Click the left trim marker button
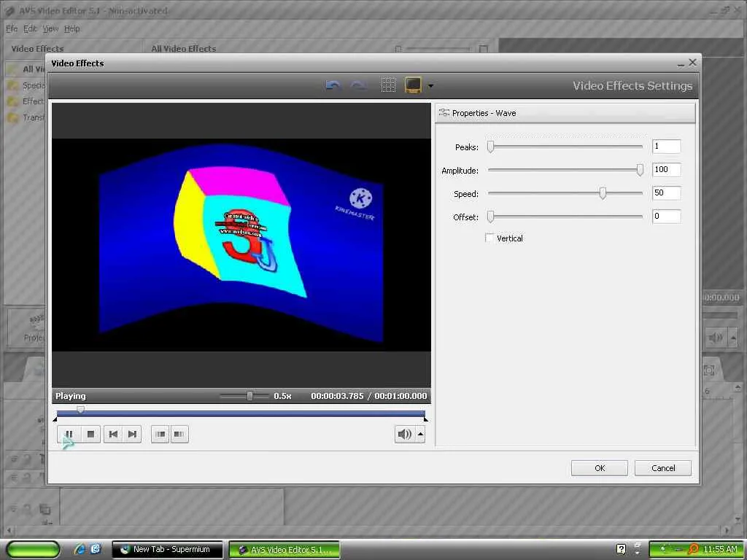The height and width of the screenshot is (560, 747). (x=160, y=434)
